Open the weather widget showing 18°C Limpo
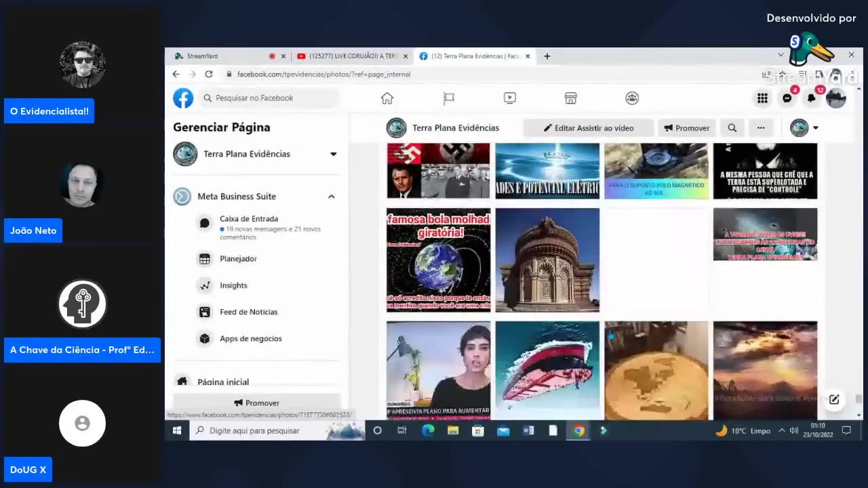868x488 pixels. point(743,430)
